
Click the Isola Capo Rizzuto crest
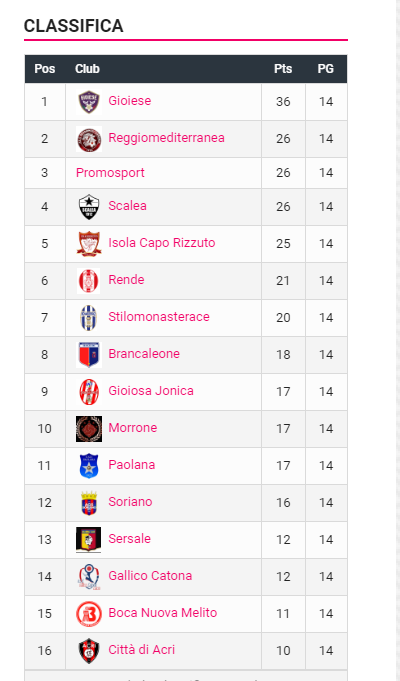(89, 244)
